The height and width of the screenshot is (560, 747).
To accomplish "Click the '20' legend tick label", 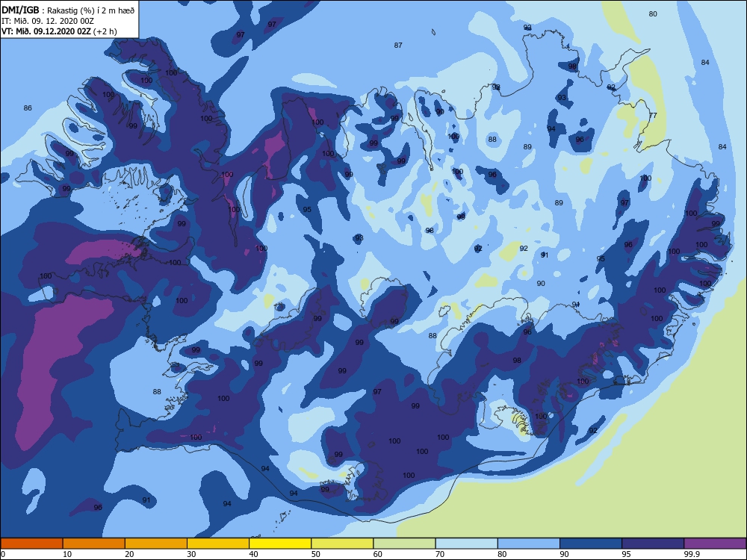I will coord(129,554).
